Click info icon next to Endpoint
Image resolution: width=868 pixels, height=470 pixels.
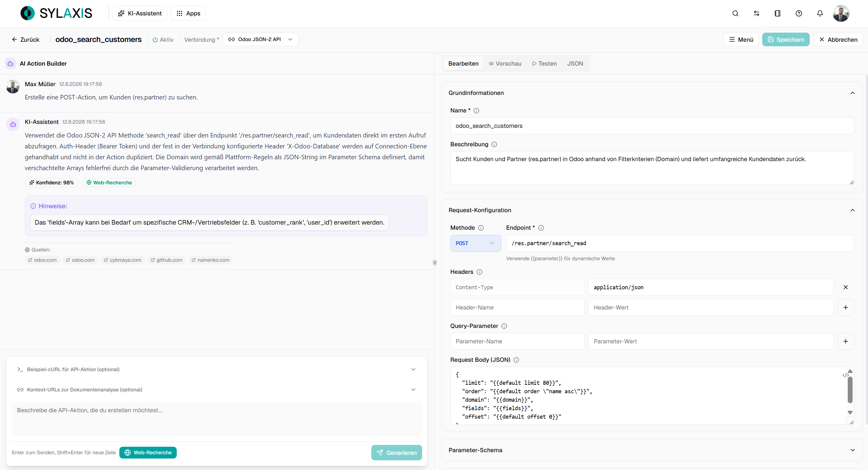click(x=541, y=228)
